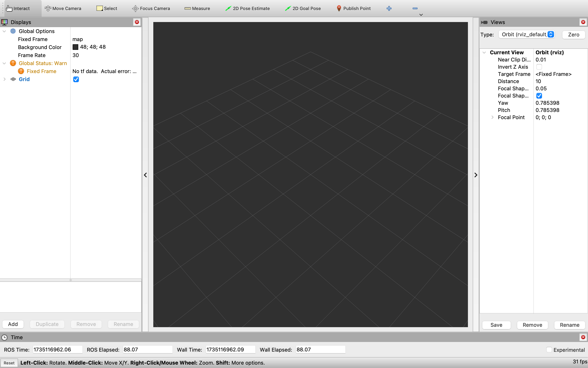Collapse the left Displays dock arrow
Viewport: 588px width, 368px height.
(x=145, y=175)
